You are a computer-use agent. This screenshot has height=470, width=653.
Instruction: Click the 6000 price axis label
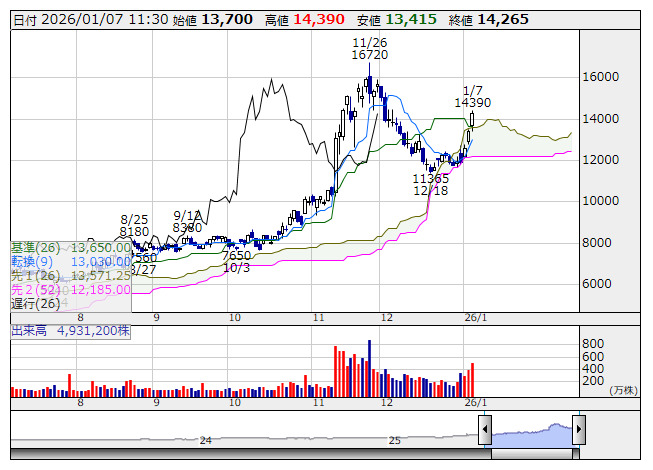pyautogui.click(x=597, y=283)
